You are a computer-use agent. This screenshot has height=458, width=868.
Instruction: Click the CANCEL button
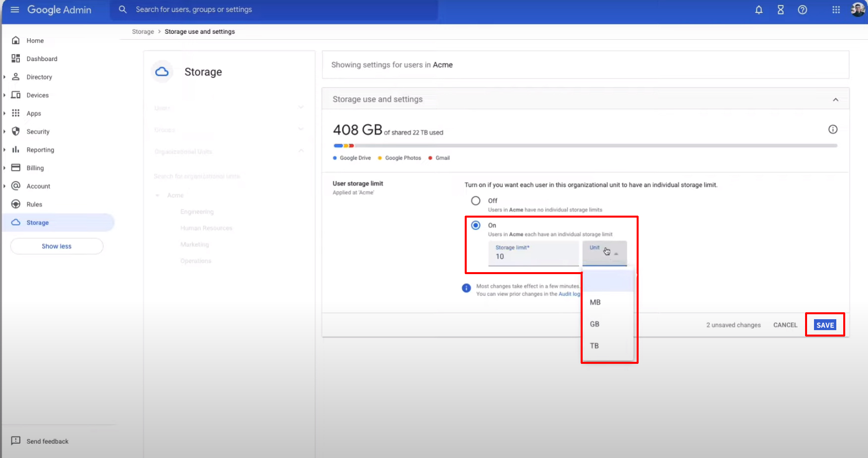click(785, 325)
